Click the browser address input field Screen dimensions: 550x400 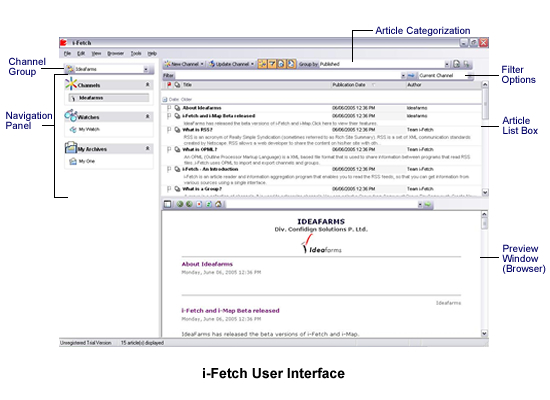pyautogui.click(x=321, y=204)
